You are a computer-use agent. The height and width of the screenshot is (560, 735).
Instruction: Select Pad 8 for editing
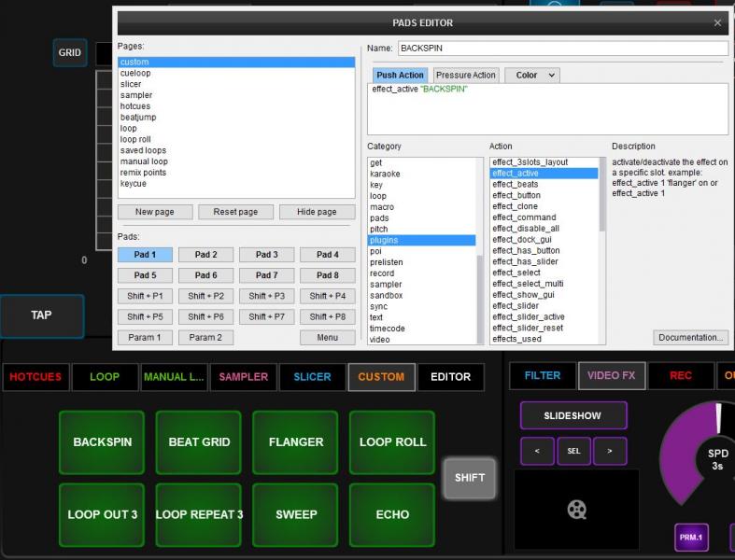point(327,275)
